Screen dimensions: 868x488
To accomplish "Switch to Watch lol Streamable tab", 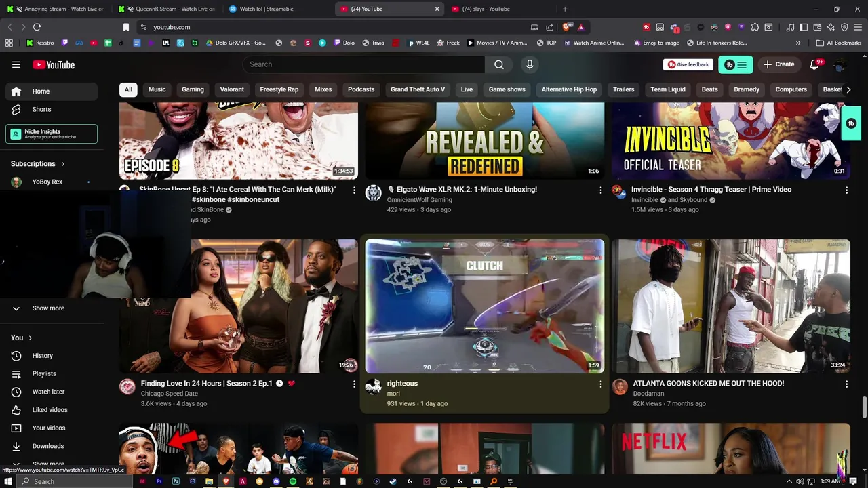I will [x=278, y=9].
